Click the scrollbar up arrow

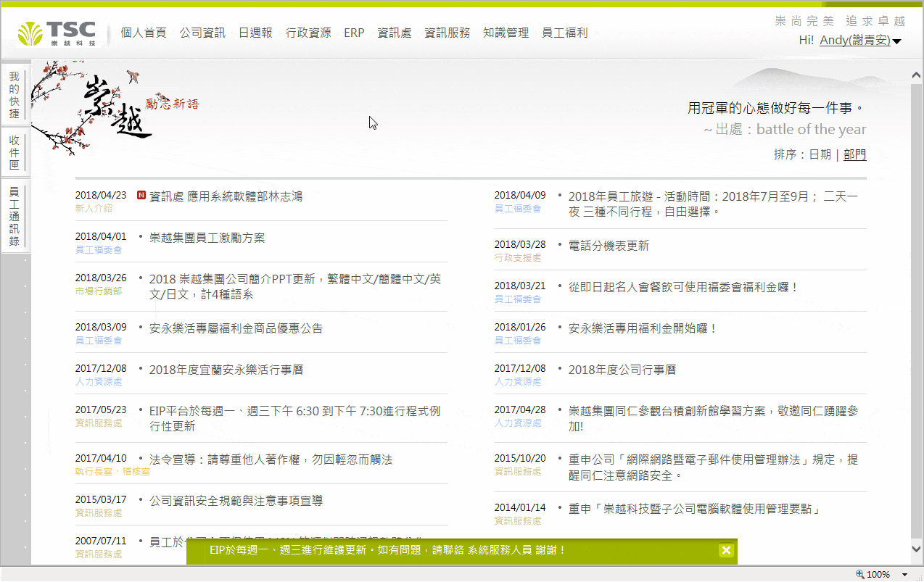pos(916,75)
